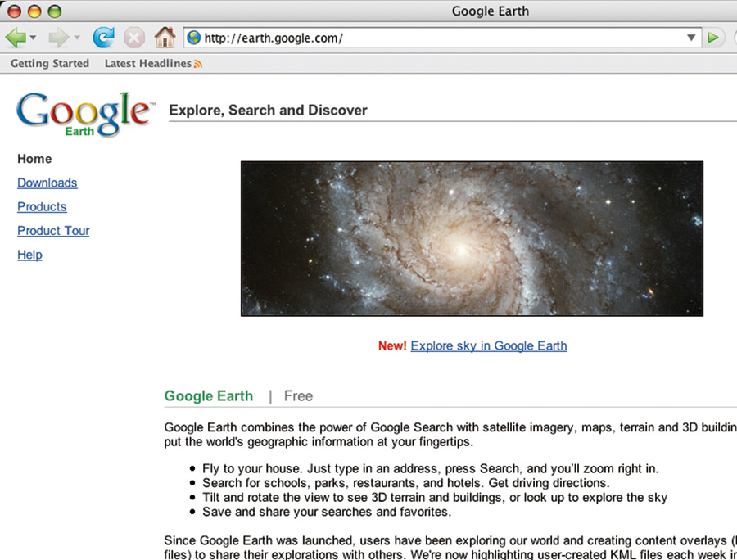Select Home in the left navigation

click(x=34, y=159)
